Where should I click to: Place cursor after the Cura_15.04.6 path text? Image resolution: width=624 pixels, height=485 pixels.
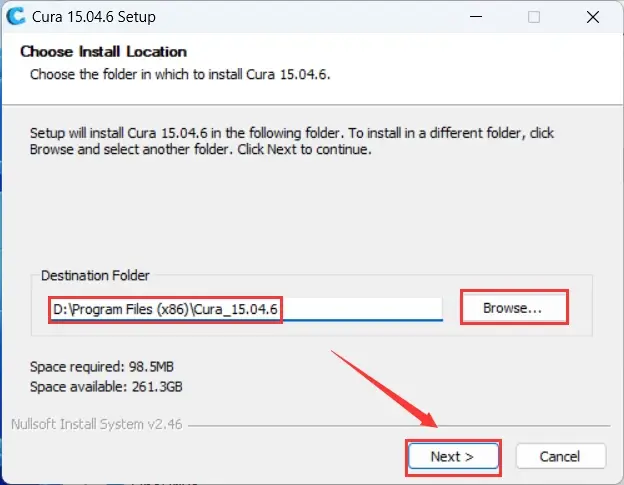(279, 309)
